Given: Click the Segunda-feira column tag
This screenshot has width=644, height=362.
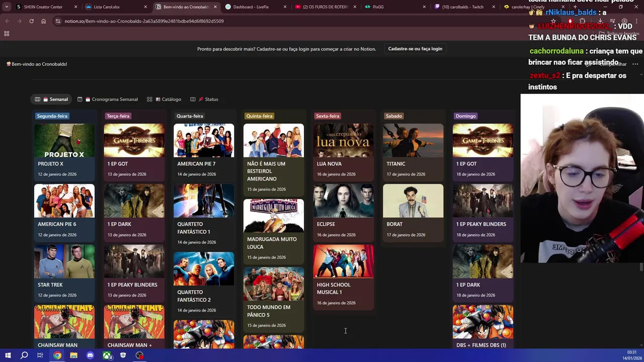Looking at the screenshot, I should click(x=52, y=116).
